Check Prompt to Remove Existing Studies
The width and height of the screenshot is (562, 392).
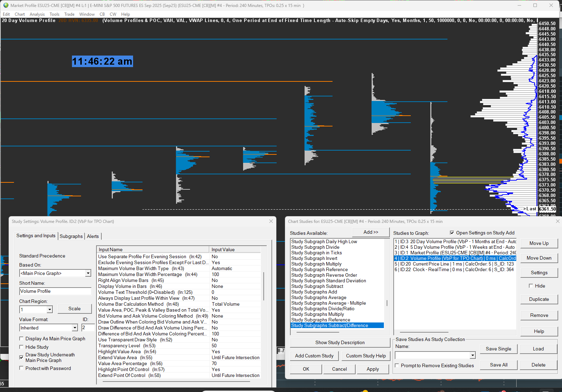tap(397, 365)
